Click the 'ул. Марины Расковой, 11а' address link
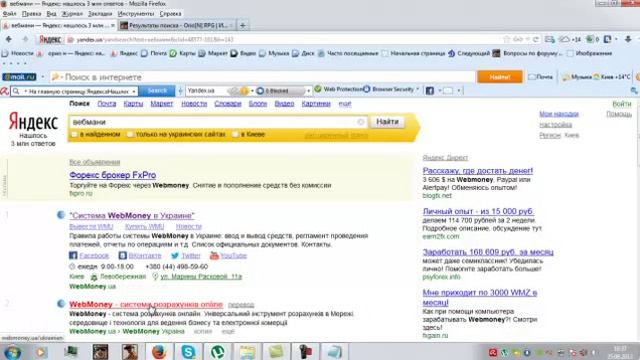640x360 pixels. click(201, 276)
